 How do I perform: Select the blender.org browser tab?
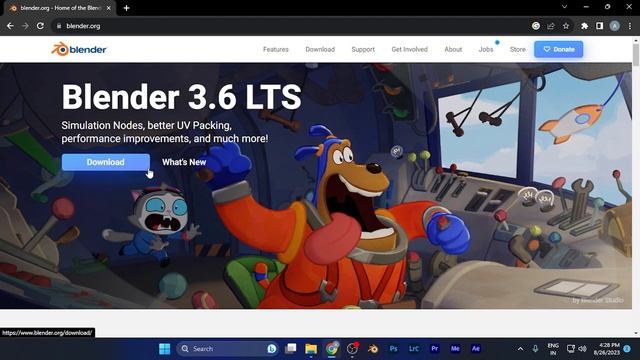click(x=59, y=8)
